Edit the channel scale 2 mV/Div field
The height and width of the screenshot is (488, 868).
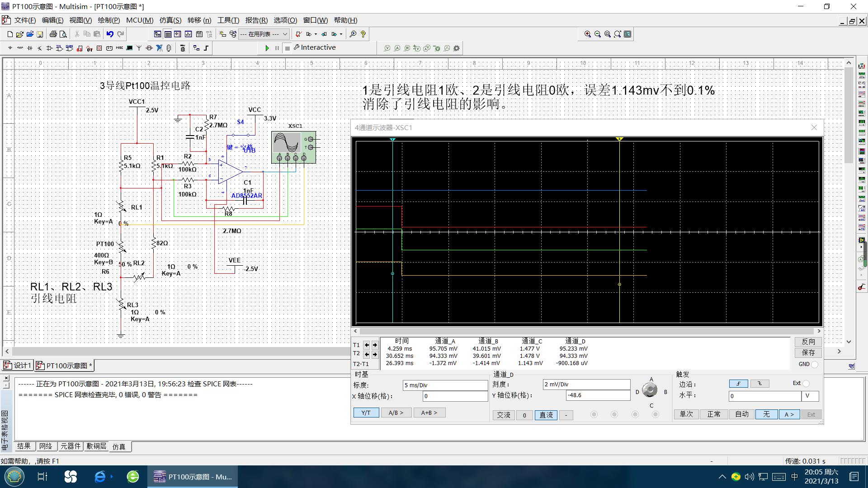pyautogui.click(x=586, y=384)
